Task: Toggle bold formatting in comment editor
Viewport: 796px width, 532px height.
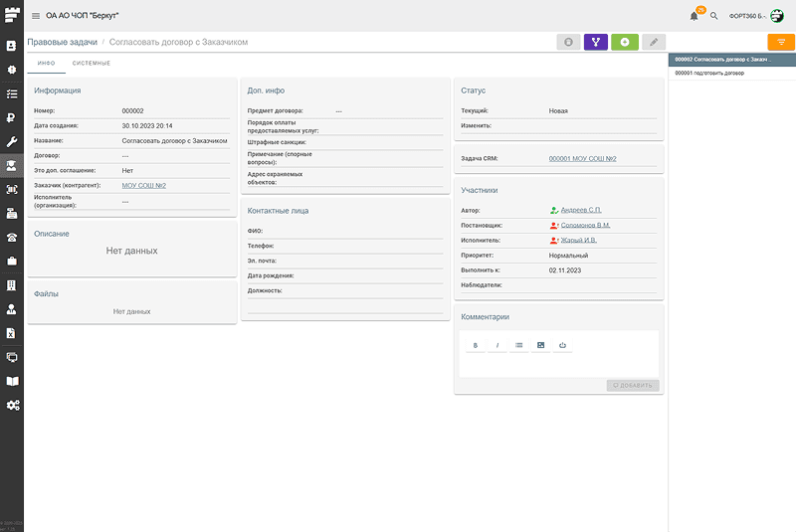Action: click(475, 345)
